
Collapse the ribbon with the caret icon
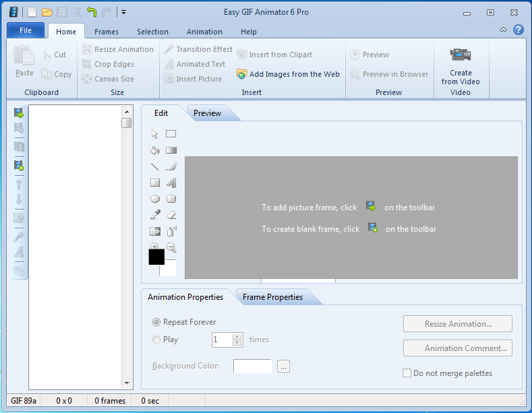(503, 30)
